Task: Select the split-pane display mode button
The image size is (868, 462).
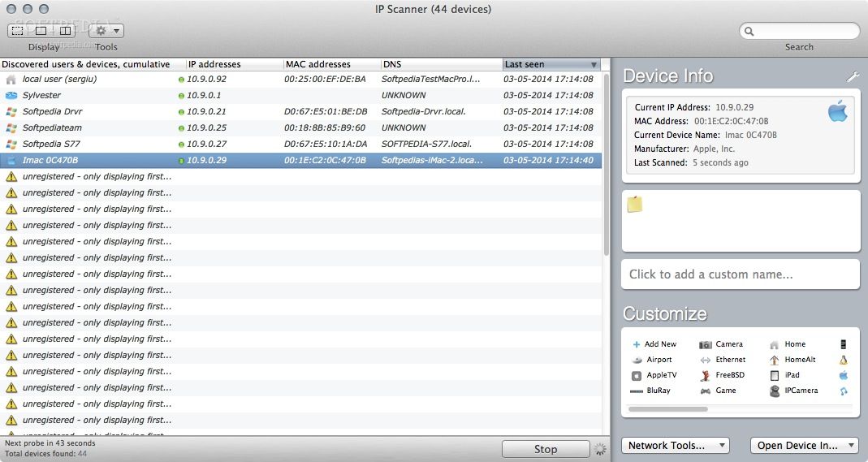Action: click(65, 31)
